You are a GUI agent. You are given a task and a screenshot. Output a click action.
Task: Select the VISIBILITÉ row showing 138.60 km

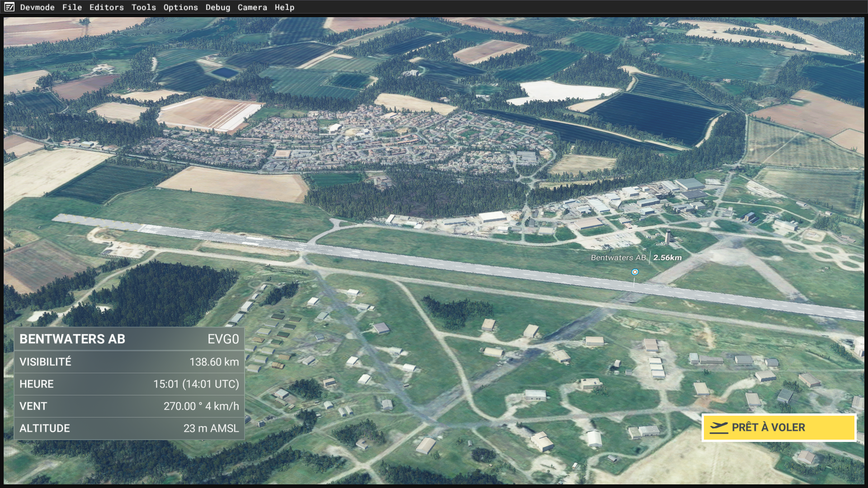pyautogui.click(x=129, y=362)
